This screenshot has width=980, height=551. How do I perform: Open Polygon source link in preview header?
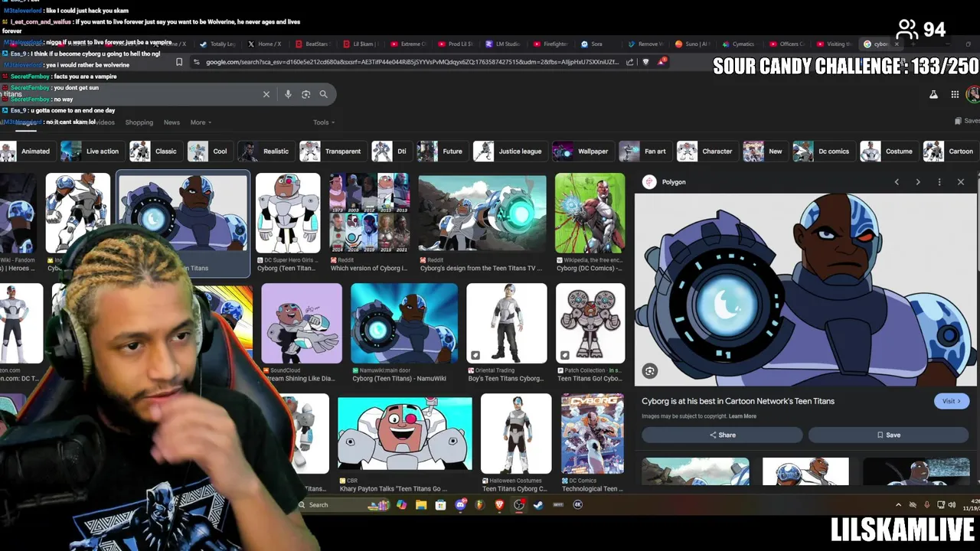tap(665, 182)
